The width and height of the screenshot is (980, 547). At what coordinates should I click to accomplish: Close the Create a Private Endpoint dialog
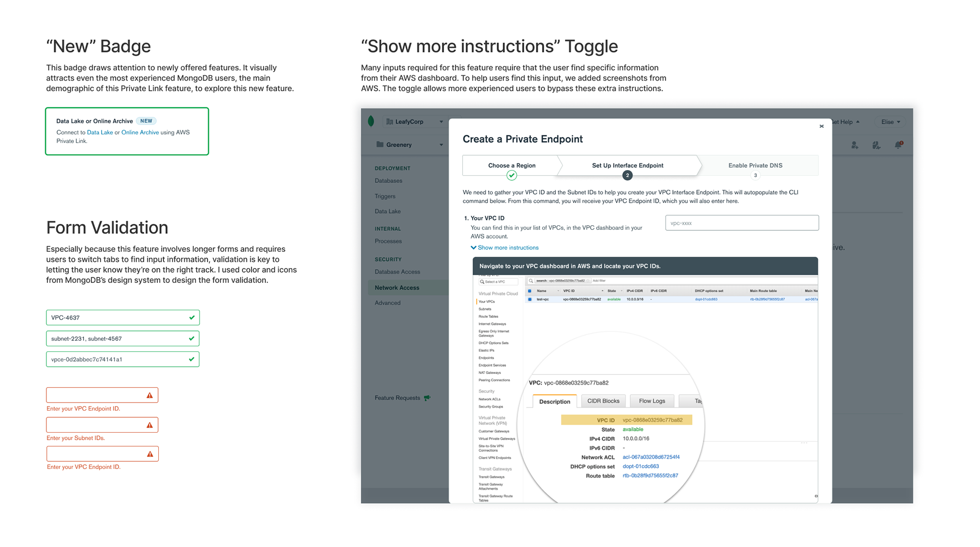pos(821,126)
